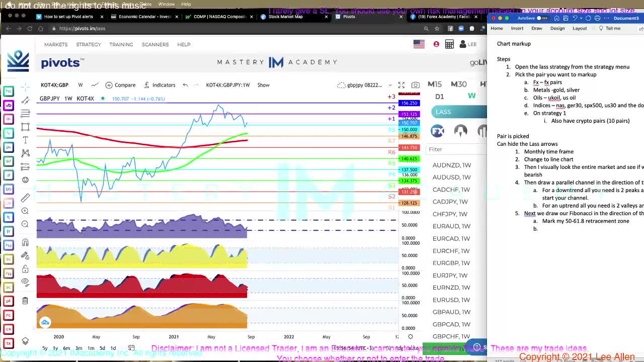Screen dimensions: 644x362
Task: Select GBPCAD, 1W in watchlist
Action: point(451,324)
